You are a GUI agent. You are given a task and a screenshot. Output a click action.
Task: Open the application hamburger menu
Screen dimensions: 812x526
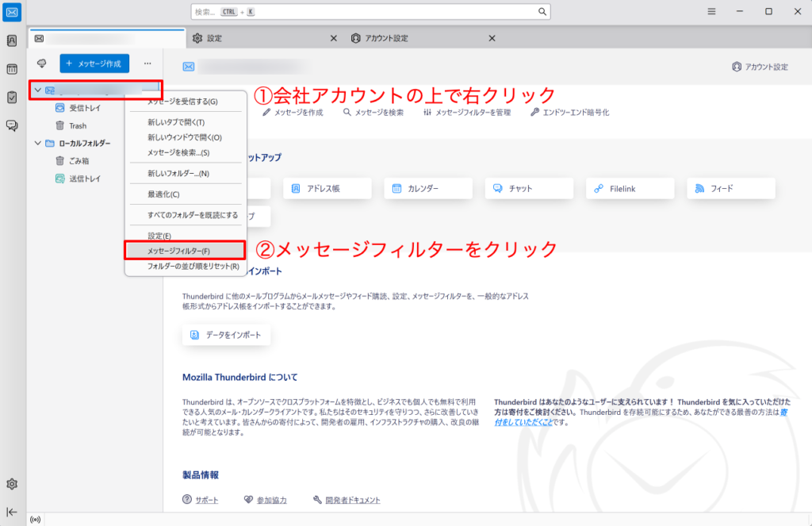point(712,12)
